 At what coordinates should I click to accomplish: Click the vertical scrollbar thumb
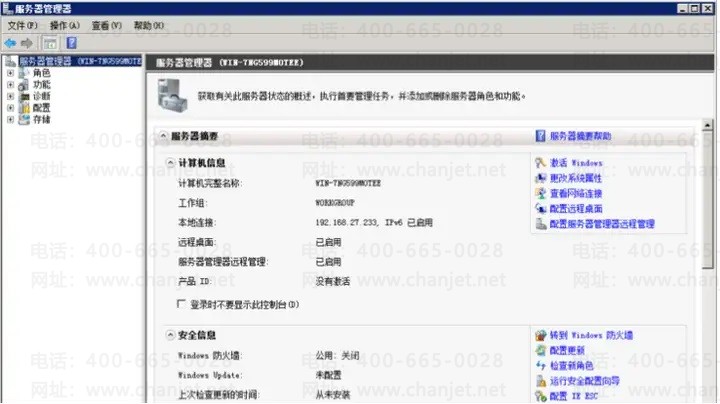pos(708,200)
